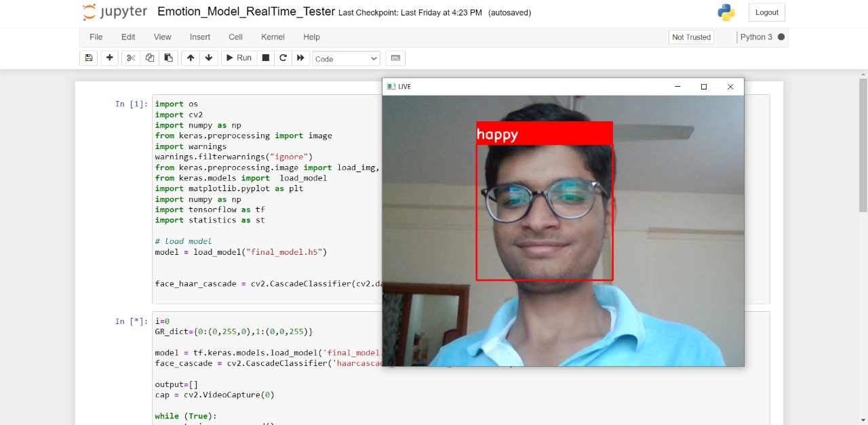Paste cells below icon
Screen dimensions: 868x425
click(168, 58)
